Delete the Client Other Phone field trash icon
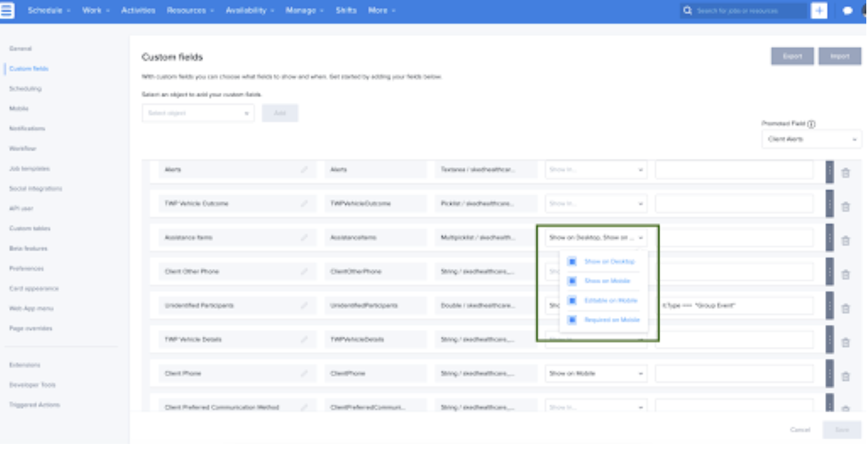 (x=845, y=275)
